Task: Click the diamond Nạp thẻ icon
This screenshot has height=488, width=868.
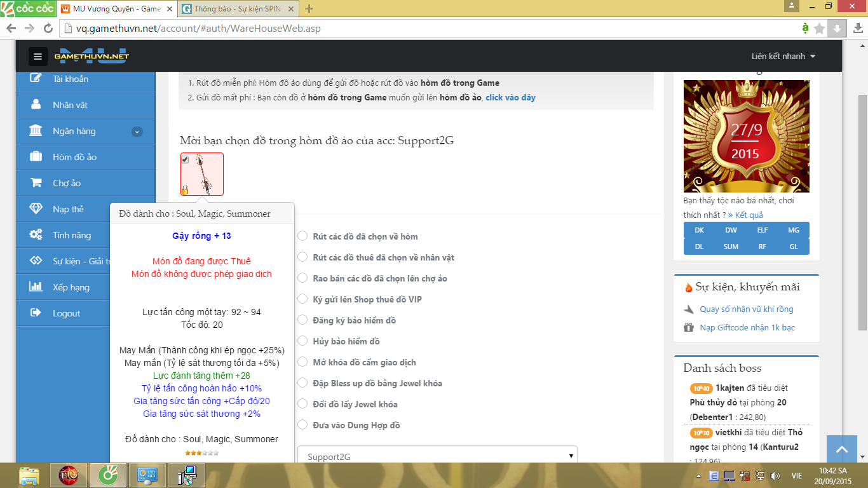Action: (36, 209)
